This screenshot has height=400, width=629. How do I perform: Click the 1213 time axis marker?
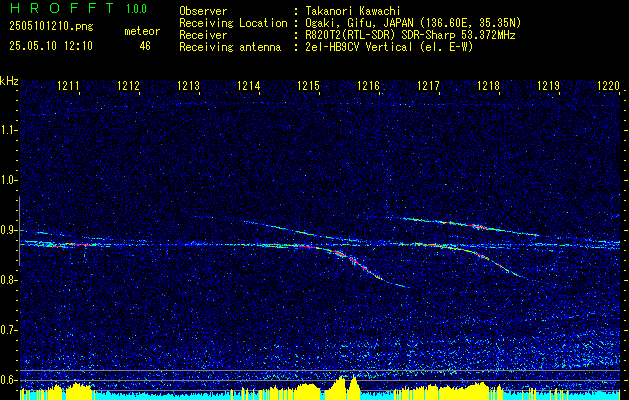(189, 85)
